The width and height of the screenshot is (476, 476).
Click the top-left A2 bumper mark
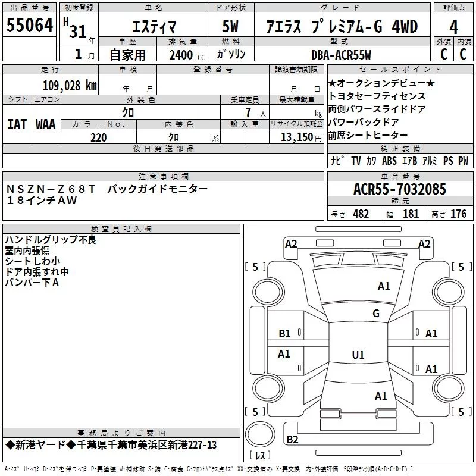point(291,244)
